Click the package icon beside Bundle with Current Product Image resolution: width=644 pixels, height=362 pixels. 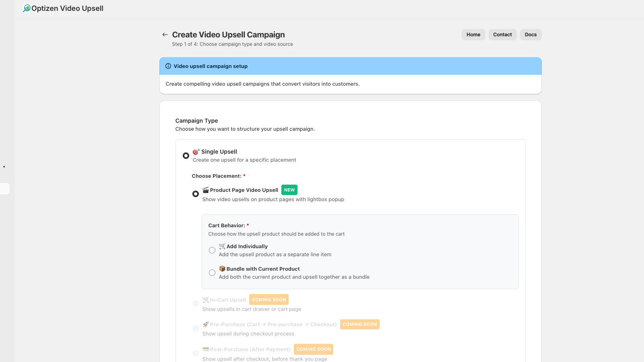[222, 268]
